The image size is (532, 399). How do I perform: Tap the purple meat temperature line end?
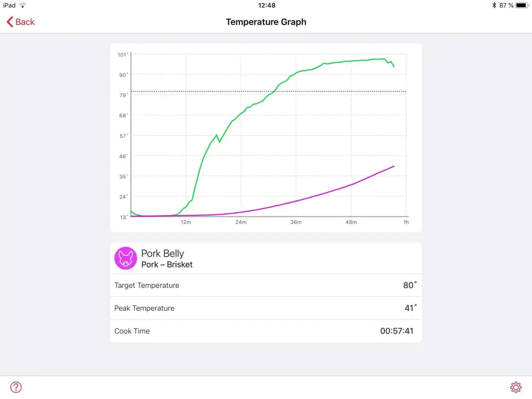(x=393, y=167)
